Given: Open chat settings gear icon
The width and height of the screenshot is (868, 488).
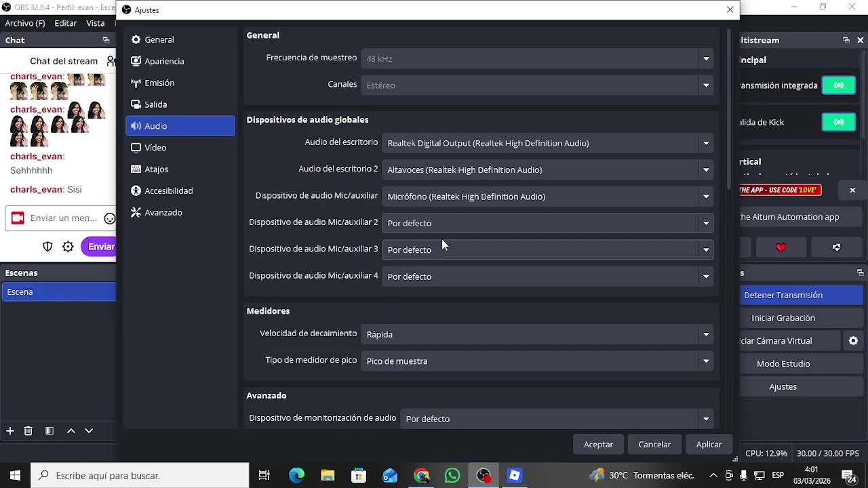Looking at the screenshot, I should [68, 247].
